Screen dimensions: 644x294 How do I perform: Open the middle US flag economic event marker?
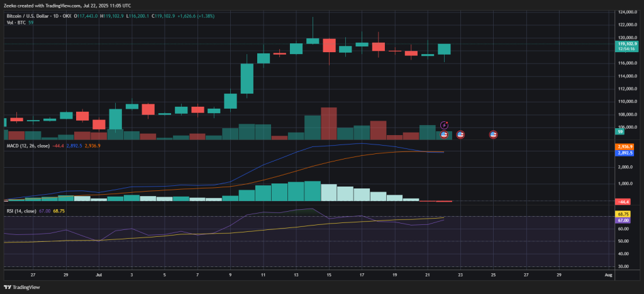pos(460,134)
